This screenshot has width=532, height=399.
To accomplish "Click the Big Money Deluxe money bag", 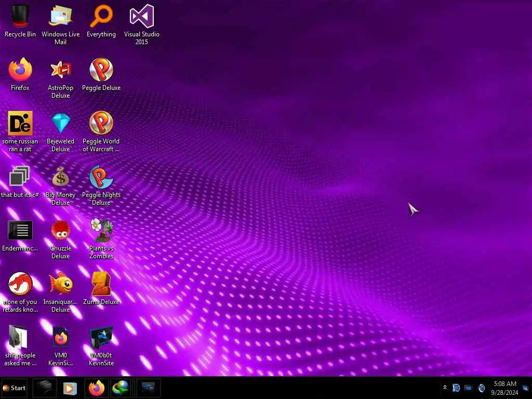I will (60, 185).
